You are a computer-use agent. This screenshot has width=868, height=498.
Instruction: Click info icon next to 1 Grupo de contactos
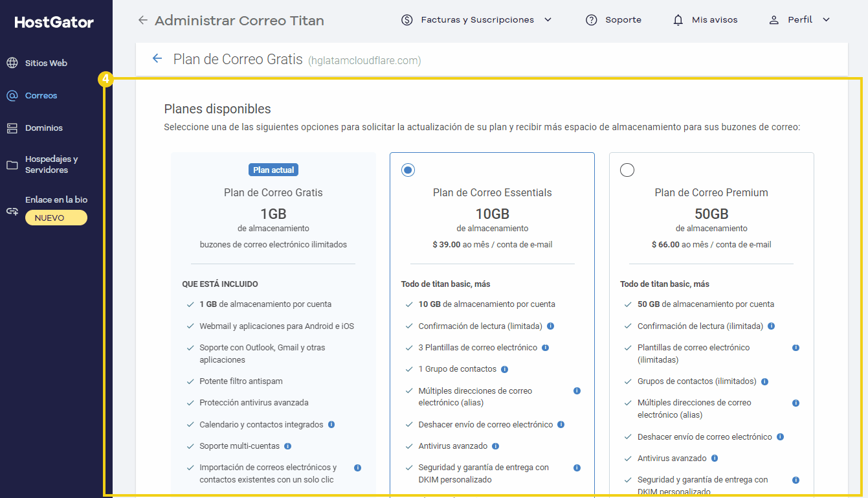tap(505, 369)
